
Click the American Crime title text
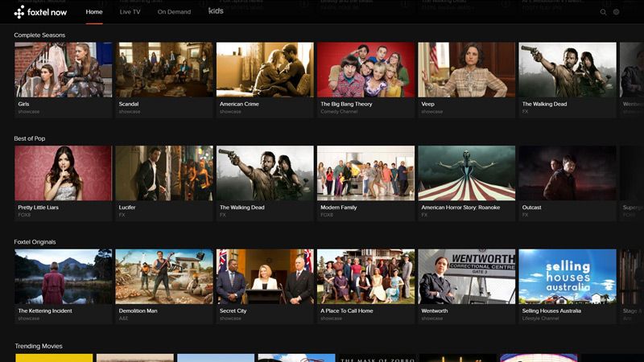[x=239, y=105]
